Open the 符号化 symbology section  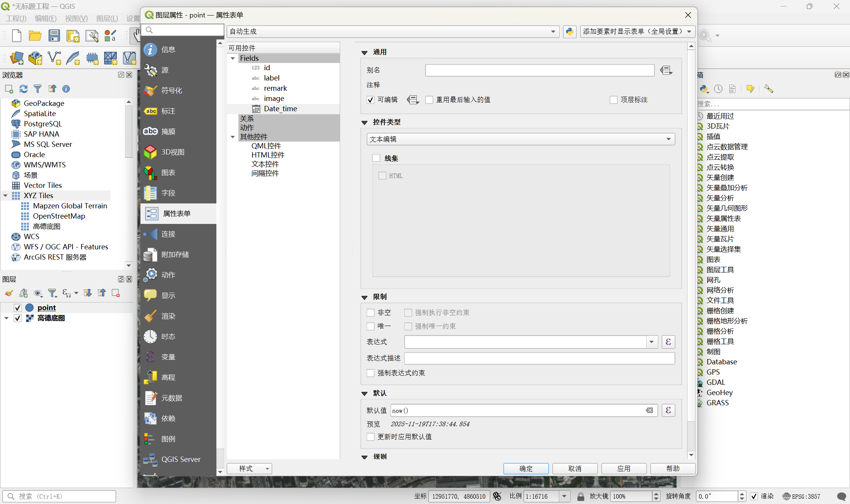(172, 90)
